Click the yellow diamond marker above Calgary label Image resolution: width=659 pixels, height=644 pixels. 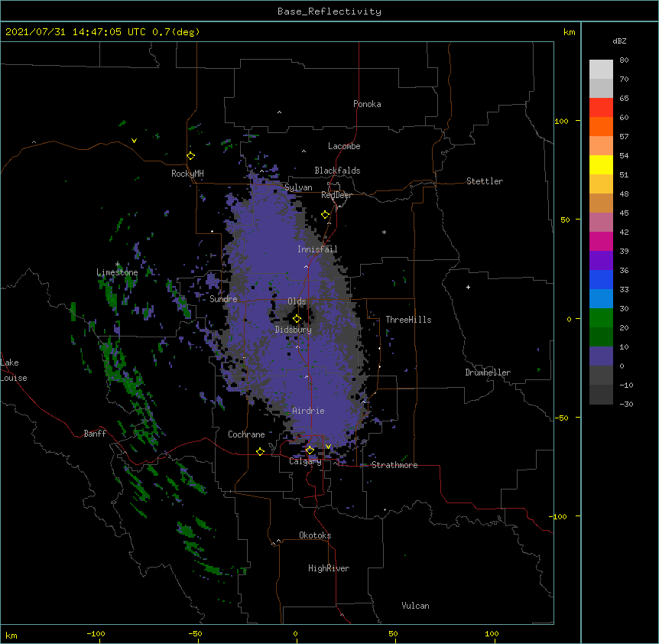pos(310,450)
